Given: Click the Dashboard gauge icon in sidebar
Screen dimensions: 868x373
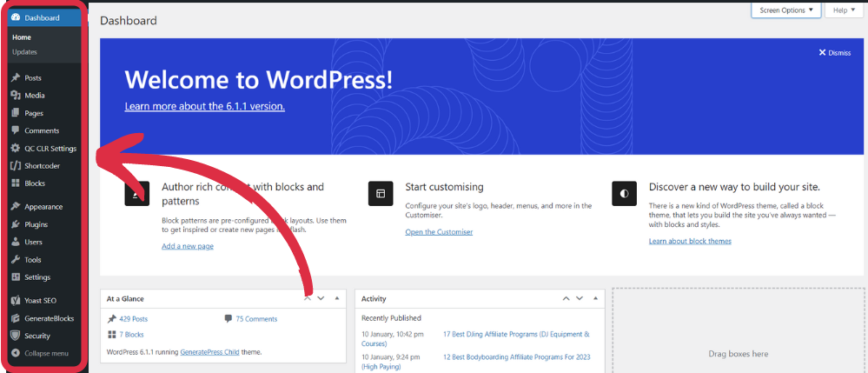Looking at the screenshot, I should [x=16, y=17].
